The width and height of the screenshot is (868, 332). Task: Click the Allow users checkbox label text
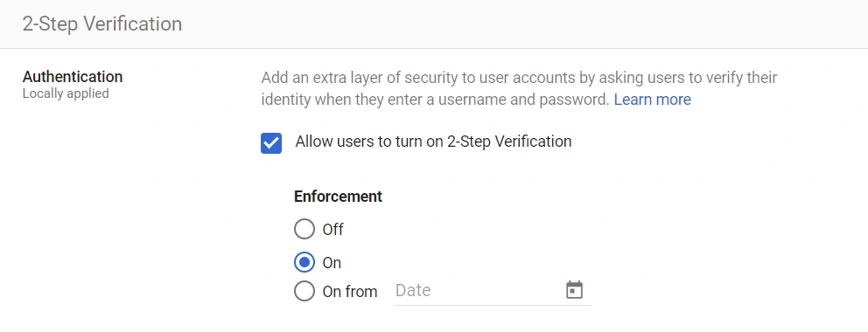(433, 142)
